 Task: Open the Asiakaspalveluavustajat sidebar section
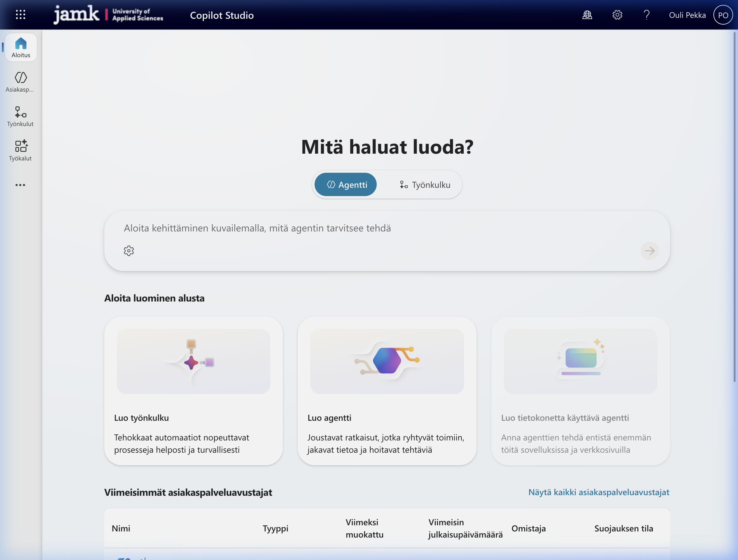point(21,82)
